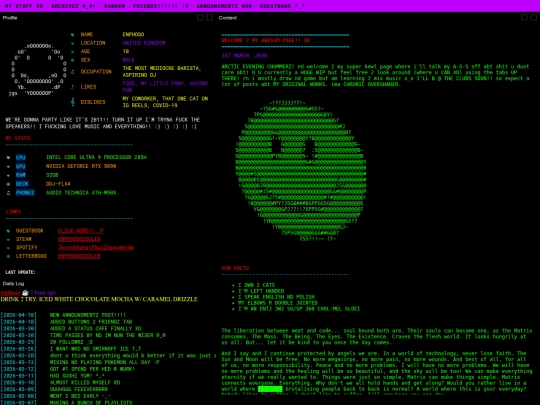Click the MY STATS section heading

(x=18, y=138)
